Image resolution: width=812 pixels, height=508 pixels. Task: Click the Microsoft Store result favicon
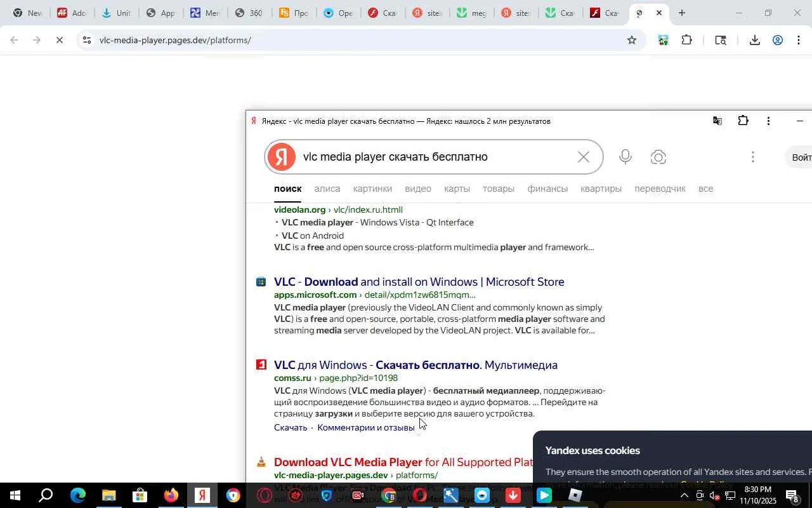point(261,281)
